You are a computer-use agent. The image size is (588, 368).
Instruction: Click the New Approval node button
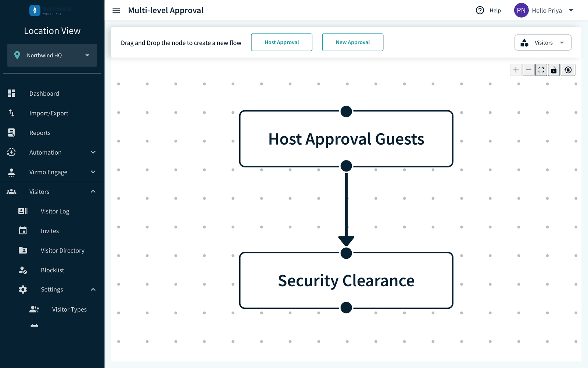pyautogui.click(x=353, y=42)
